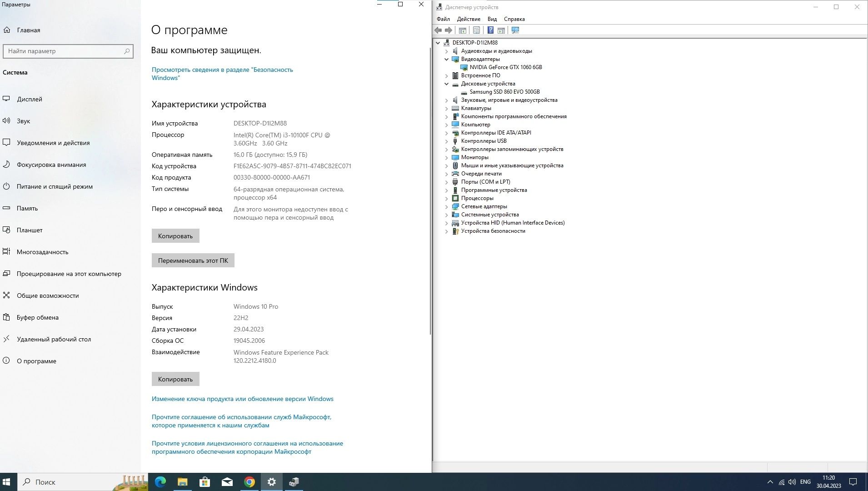Expand the Контроллеры USB node
The image size is (868, 491).
(x=446, y=141)
